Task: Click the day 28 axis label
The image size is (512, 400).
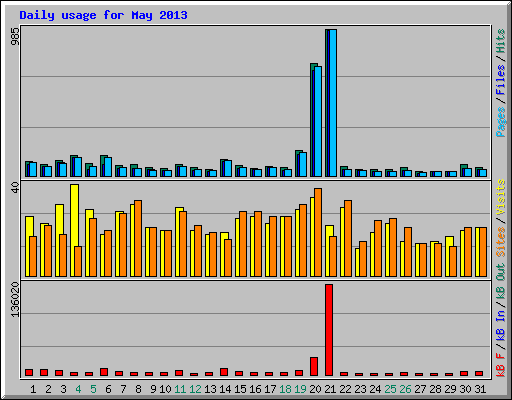Action: [x=435, y=389]
